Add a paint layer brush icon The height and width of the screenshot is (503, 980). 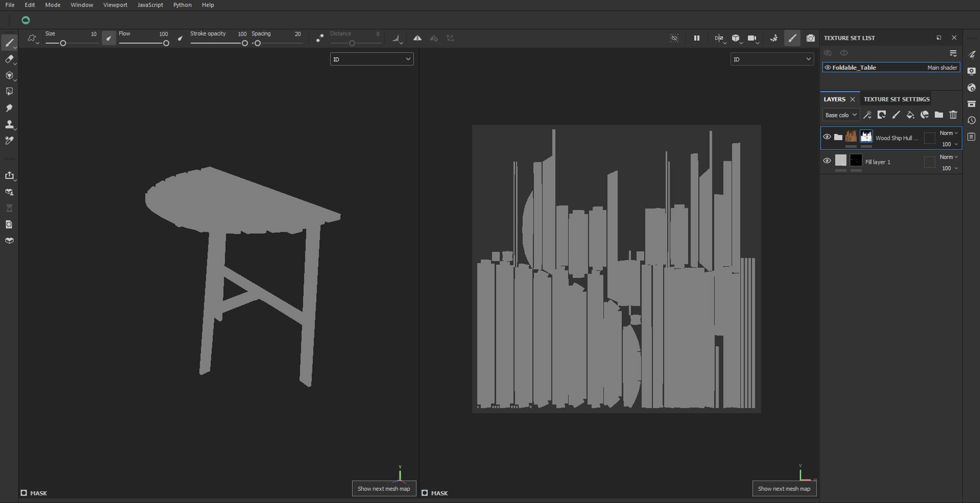click(896, 115)
